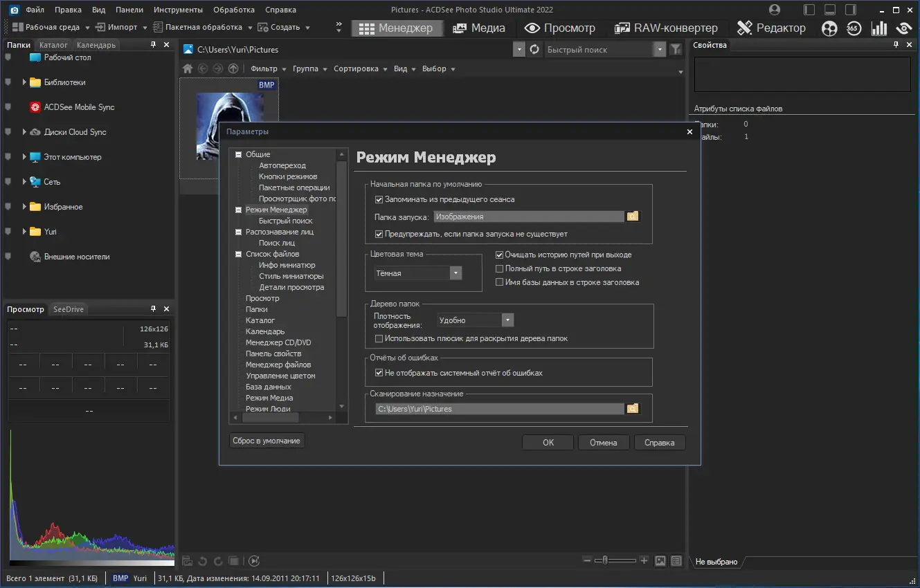Click the film reel mode icon
The width and height of the screenshot is (920, 588).
pyautogui.click(x=829, y=28)
